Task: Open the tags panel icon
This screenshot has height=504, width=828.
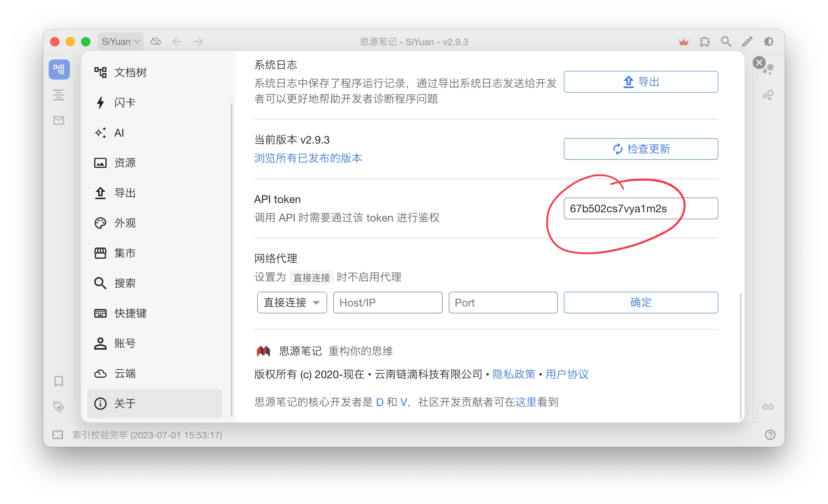Action: click(x=59, y=406)
